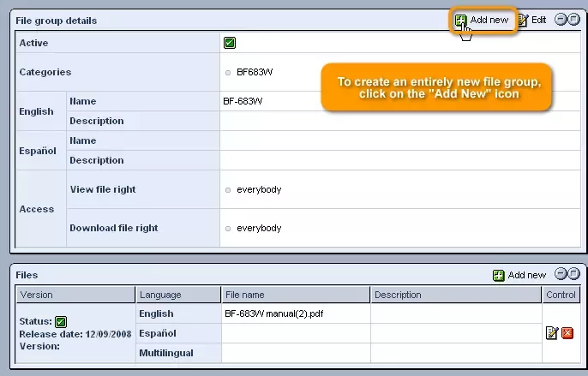Click the green Status check icon in Files
The height and width of the screenshot is (376, 588).
coord(61,322)
